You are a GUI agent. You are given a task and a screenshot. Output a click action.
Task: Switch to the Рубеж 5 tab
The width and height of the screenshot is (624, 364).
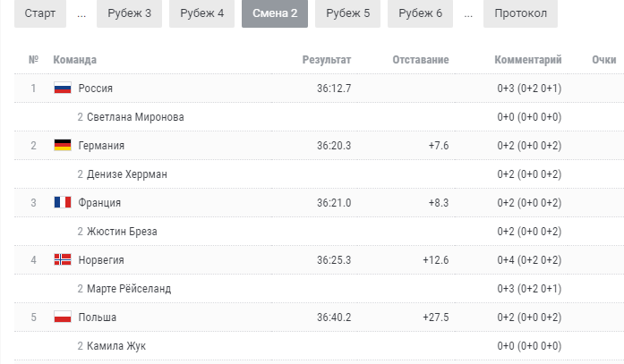coord(348,13)
